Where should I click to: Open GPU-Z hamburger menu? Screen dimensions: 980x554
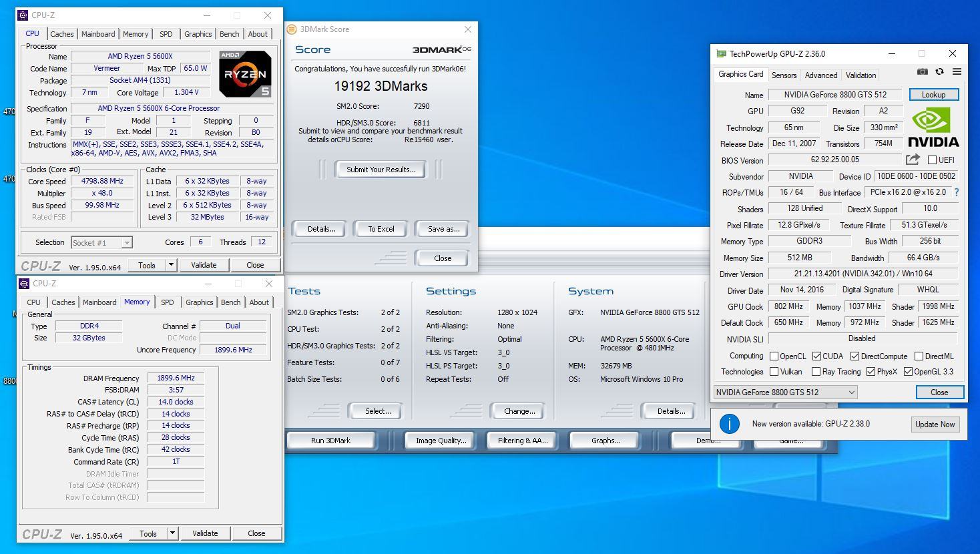[957, 72]
